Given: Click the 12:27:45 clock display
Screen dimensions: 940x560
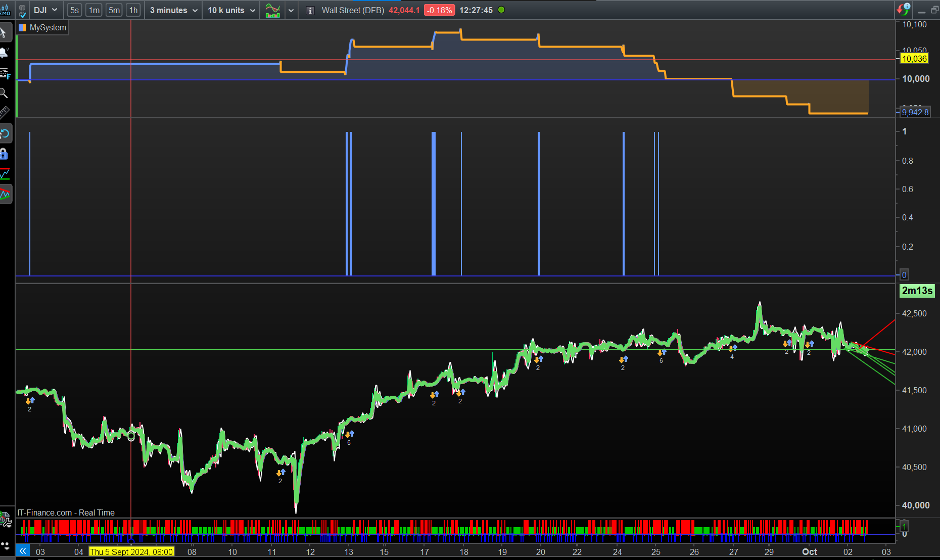Looking at the screenshot, I should (x=476, y=10).
